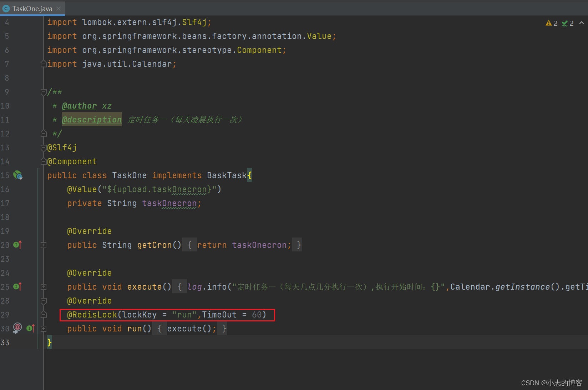588x390 pixels.
Task: Collapse inspection widget with the up chevron
Action: pyautogui.click(x=582, y=23)
